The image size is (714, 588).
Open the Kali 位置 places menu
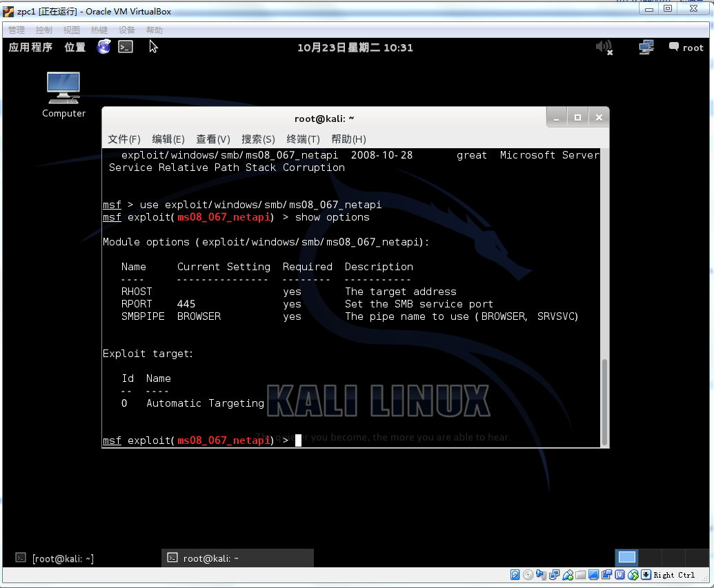[x=75, y=48]
